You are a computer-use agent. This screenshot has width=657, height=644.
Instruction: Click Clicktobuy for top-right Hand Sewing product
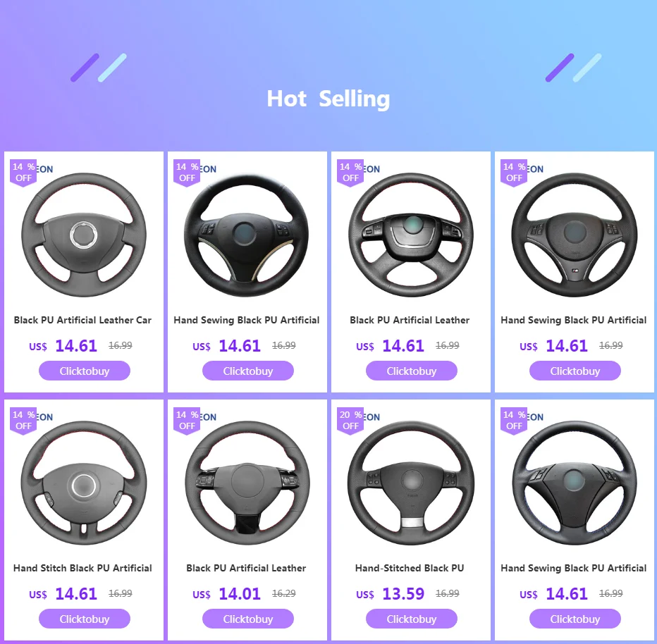coord(575,371)
